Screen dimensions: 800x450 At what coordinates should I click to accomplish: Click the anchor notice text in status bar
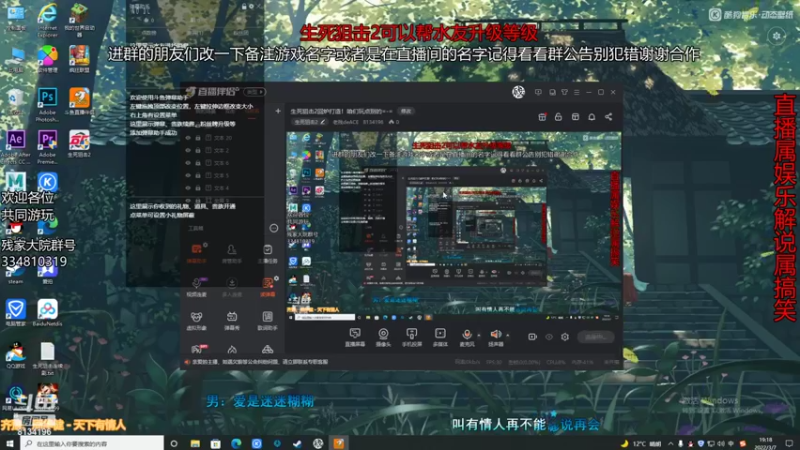coord(259,362)
